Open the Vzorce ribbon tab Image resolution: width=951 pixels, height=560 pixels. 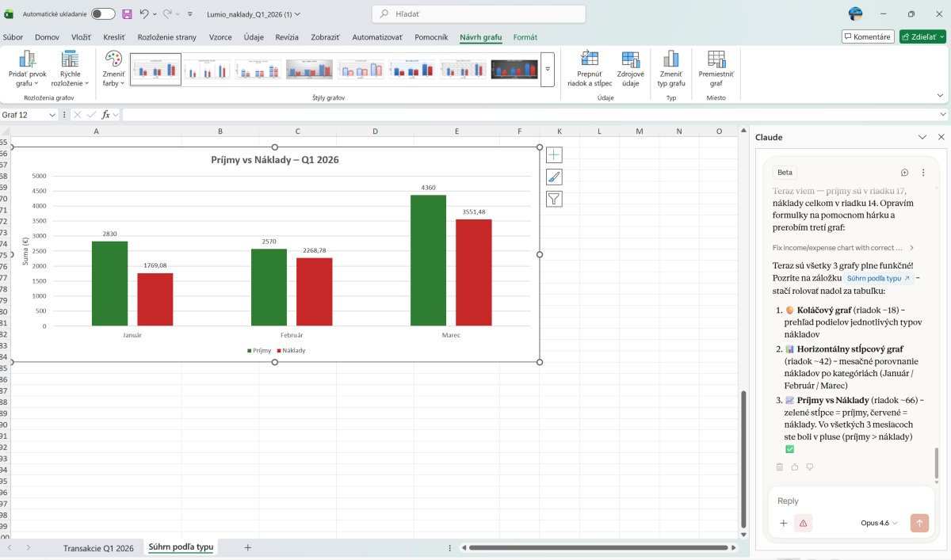[220, 37]
